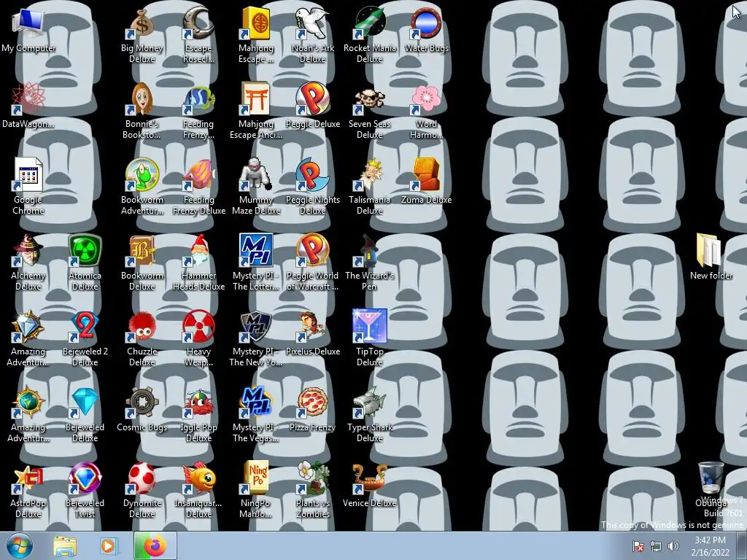The image size is (747, 560).
Task: Click Mystery PI The New York icon
Action: (x=256, y=327)
